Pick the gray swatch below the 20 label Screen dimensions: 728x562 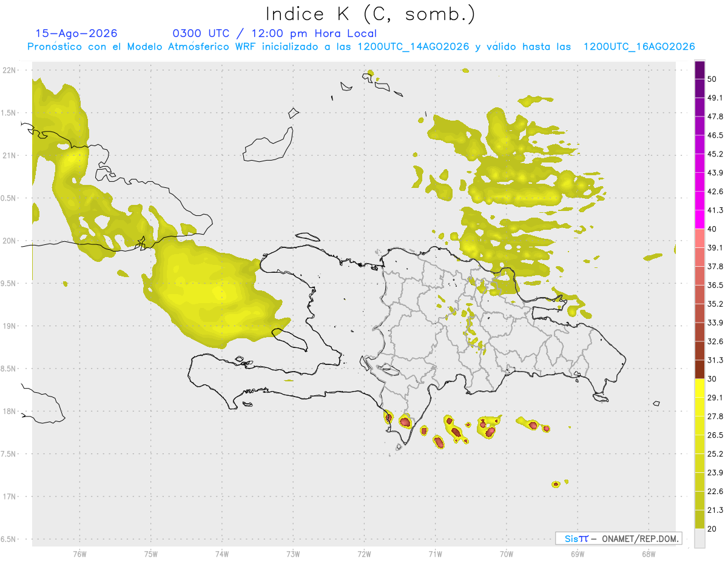click(699, 538)
